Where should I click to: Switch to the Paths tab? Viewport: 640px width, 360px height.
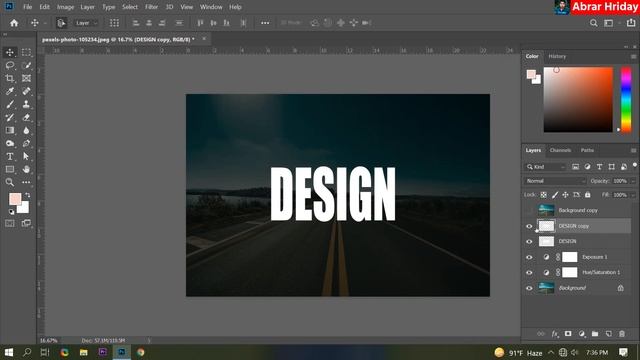[587, 150]
